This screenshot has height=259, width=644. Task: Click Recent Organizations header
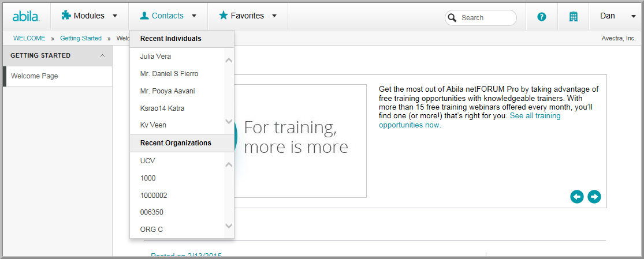click(x=182, y=143)
